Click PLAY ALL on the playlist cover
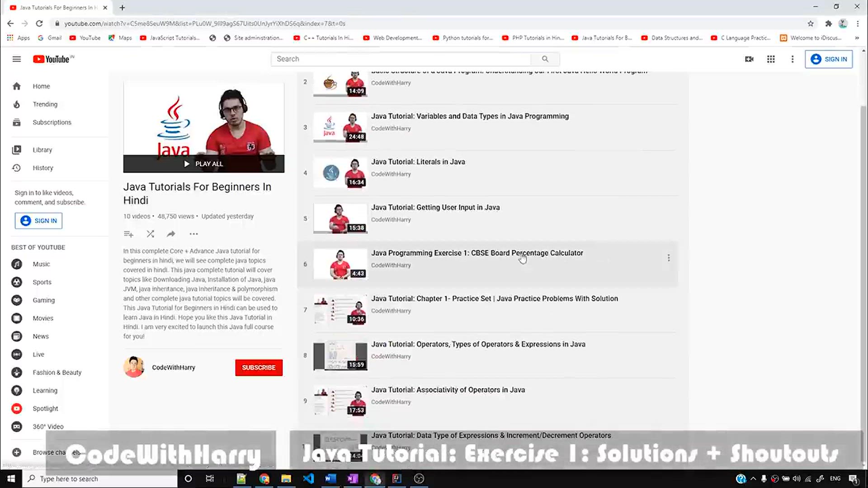 click(203, 164)
